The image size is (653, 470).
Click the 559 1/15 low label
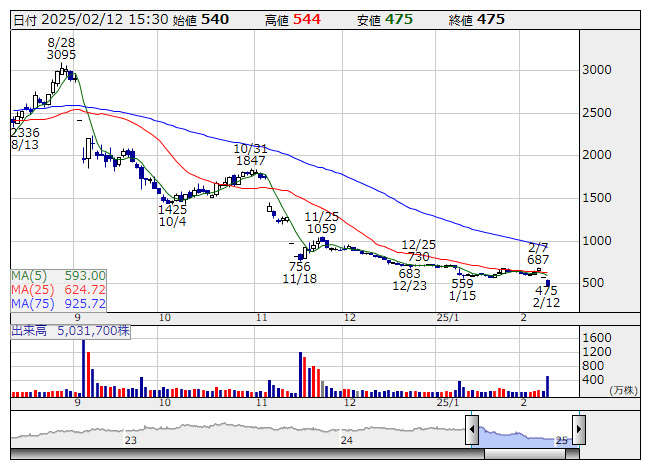coord(462,289)
